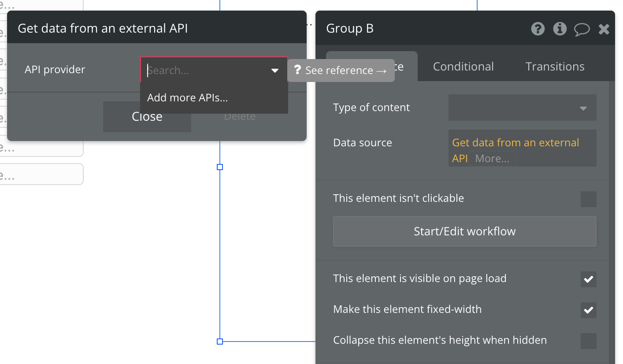Switch to the Transitions tab
The image size is (623, 364).
555,67
